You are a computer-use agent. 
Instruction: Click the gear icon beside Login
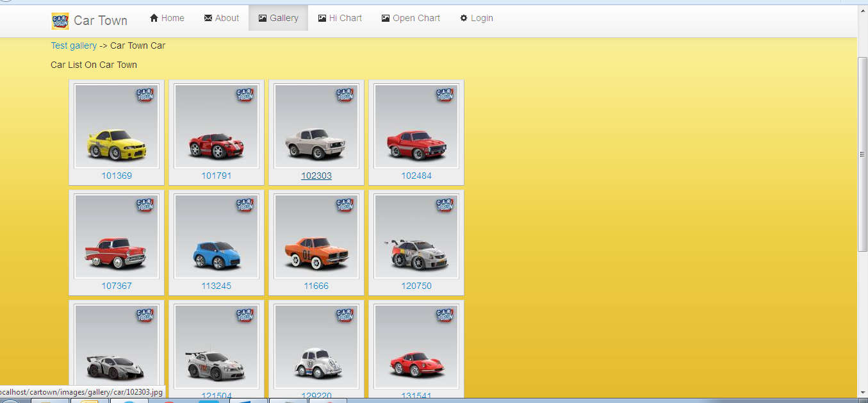pyautogui.click(x=463, y=17)
